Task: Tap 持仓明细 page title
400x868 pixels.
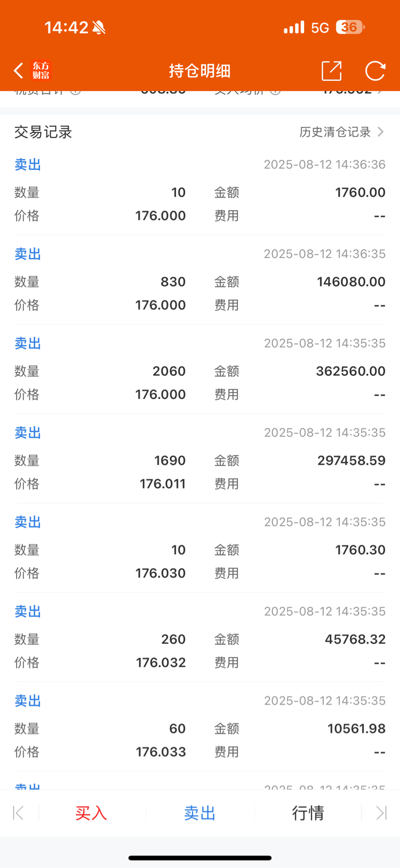Action: pyautogui.click(x=199, y=71)
